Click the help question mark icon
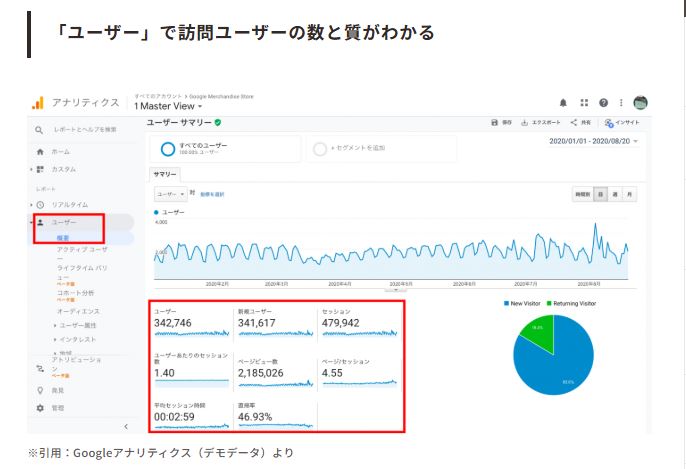Viewport: 686px width, 469px height. [x=603, y=102]
